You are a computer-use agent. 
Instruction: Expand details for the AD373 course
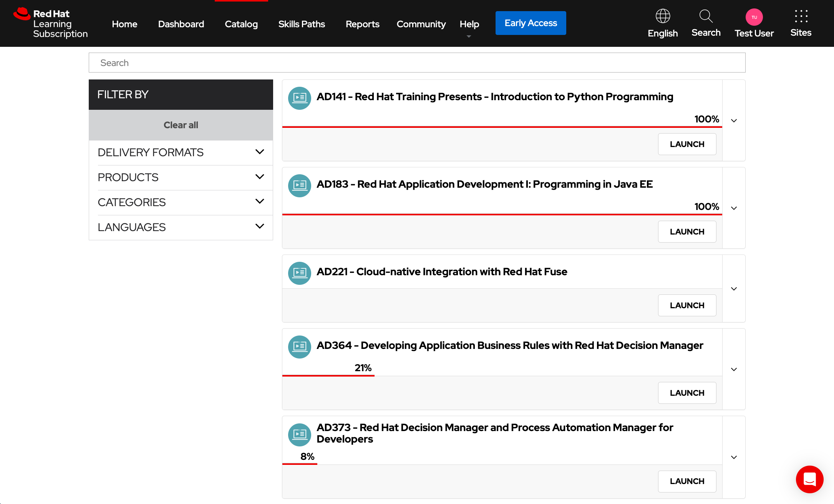click(x=734, y=457)
